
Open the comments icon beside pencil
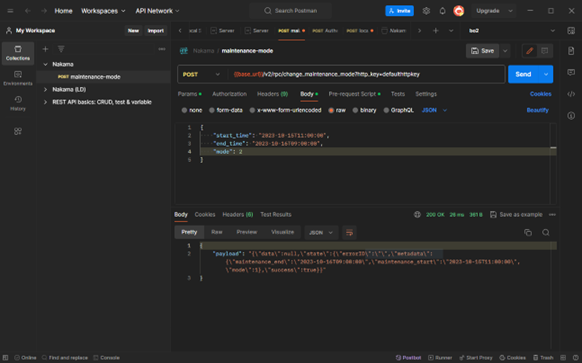[545, 51]
